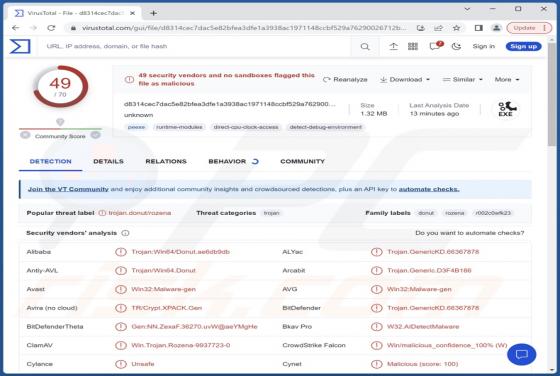
Task: Open a new browser tab
Action: point(154,13)
